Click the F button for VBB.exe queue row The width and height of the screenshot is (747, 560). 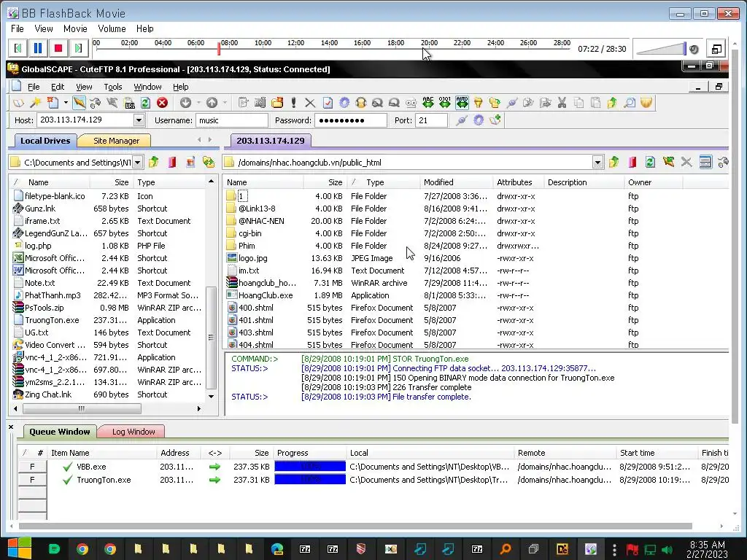tap(32, 467)
